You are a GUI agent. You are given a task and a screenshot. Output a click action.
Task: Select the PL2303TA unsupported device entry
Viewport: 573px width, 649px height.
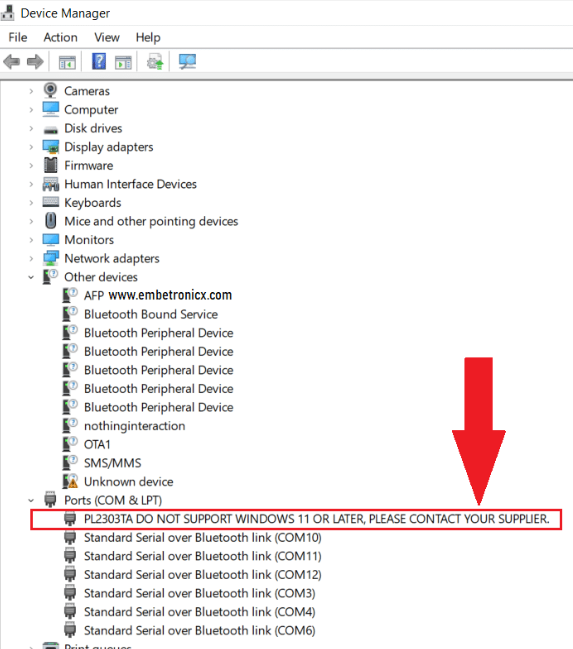point(296,519)
